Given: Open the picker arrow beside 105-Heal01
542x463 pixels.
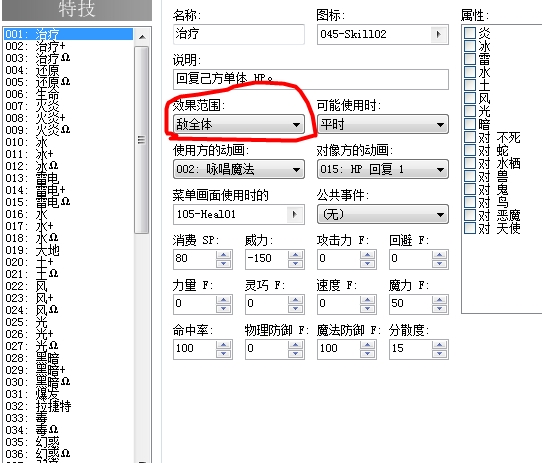Looking at the screenshot, I should [294, 214].
